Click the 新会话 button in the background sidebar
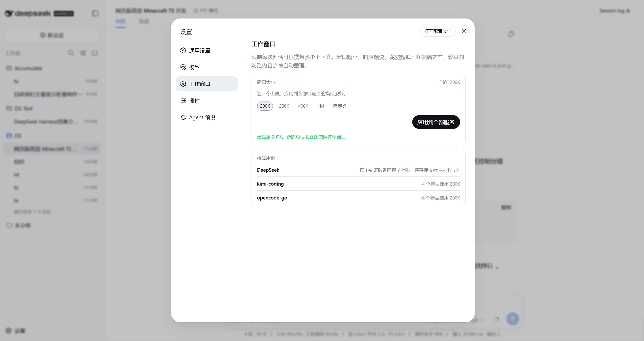Image resolution: width=644 pixels, height=341 pixels. (52, 35)
